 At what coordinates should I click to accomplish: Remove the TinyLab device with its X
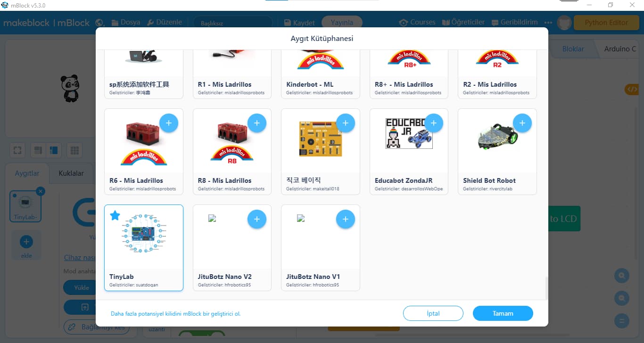(41, 191)
